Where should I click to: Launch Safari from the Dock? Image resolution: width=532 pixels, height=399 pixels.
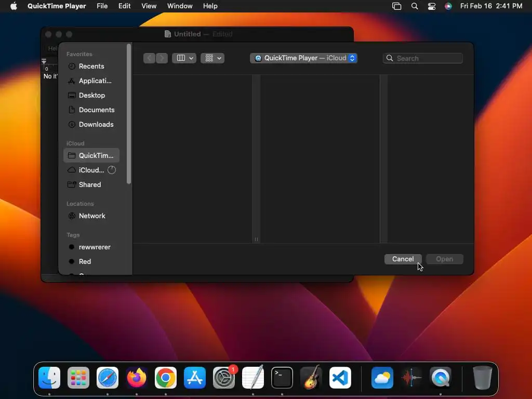point(108,378)
